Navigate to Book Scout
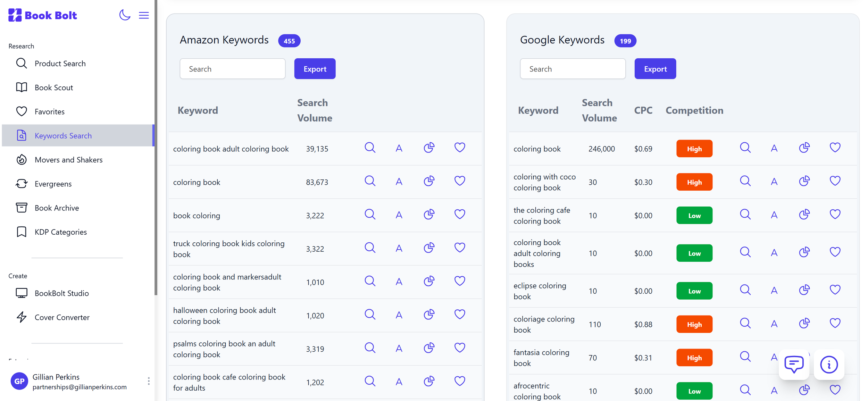 point(55,87)
